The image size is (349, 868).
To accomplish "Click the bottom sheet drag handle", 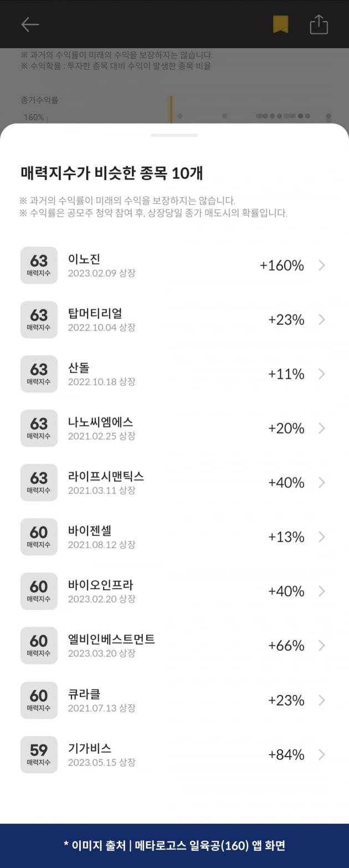I will pyautogui.click(x=174, y=135).
